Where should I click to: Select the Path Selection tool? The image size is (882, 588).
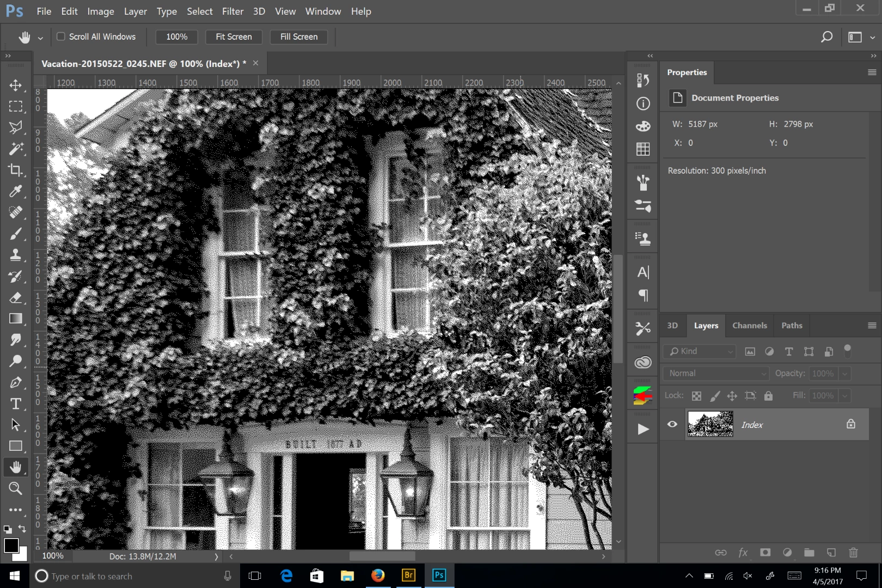tap(15, 425)
